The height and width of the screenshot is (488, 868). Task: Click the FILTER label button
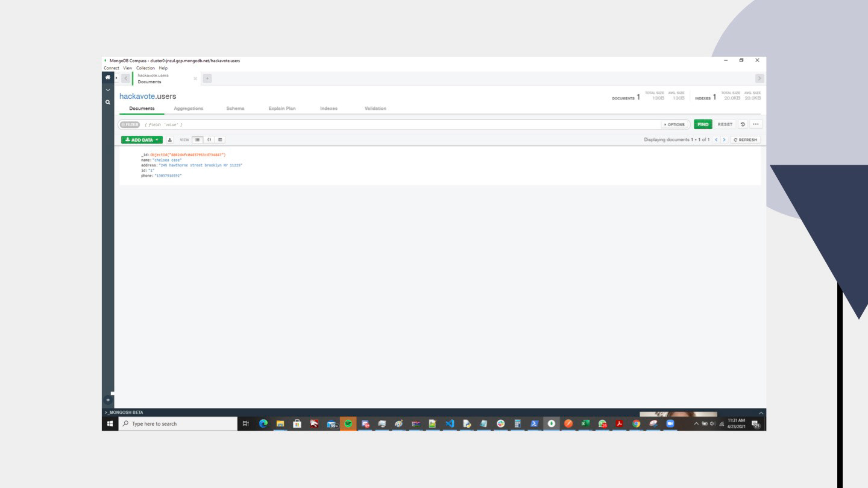tap(130, 124)
